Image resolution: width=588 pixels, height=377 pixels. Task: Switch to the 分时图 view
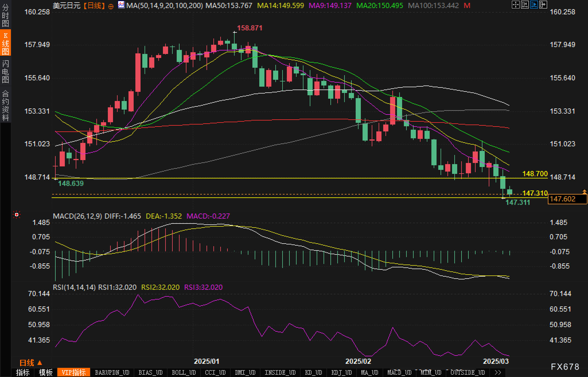5,15
